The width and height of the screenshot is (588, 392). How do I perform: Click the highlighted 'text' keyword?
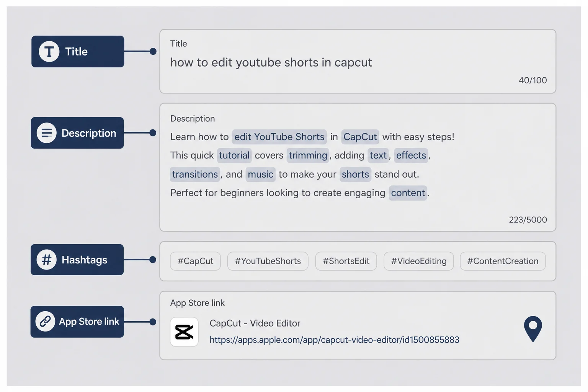coord(378,155)
